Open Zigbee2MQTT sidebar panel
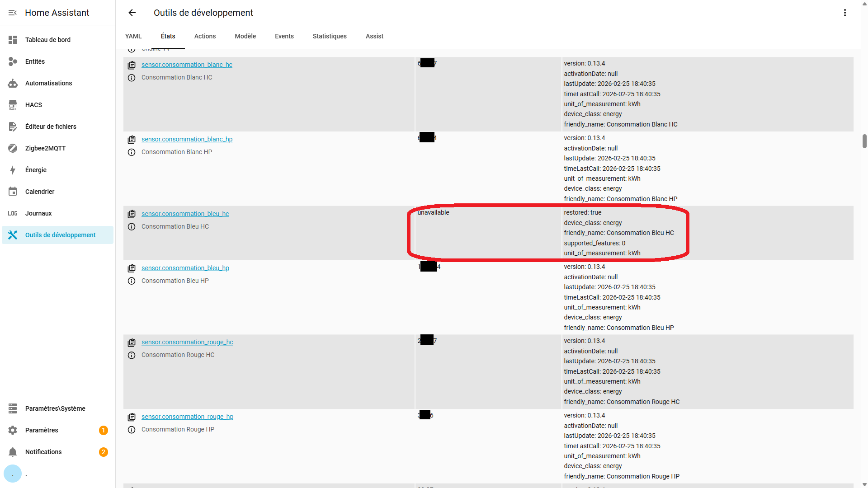The height and width of the screenshot is (488, 868). (x=45, y=148)
